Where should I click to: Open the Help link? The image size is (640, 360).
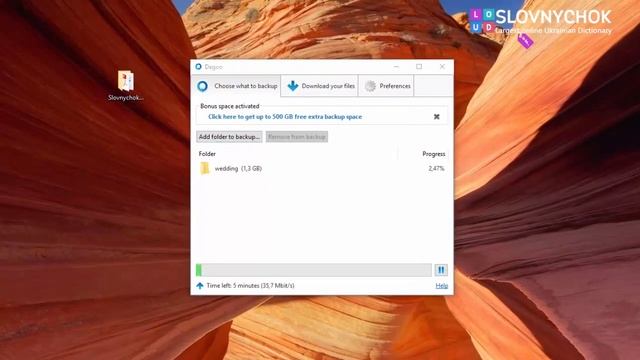coord(442,286)
